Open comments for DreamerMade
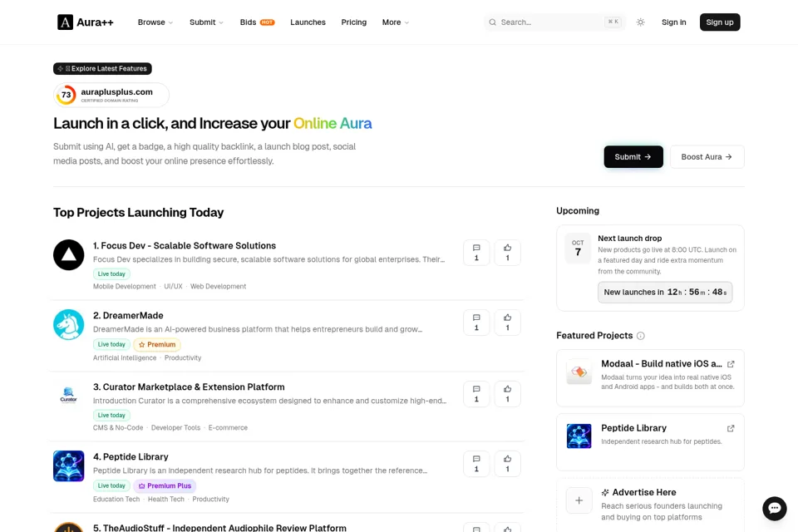798x532 pixels. (x=476, y=323)
